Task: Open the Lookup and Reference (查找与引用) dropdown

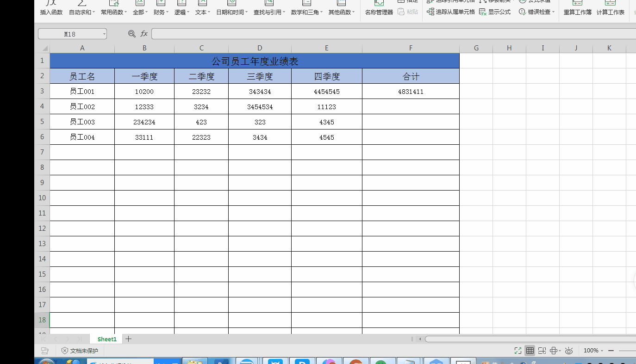Action: pos(269,8)
